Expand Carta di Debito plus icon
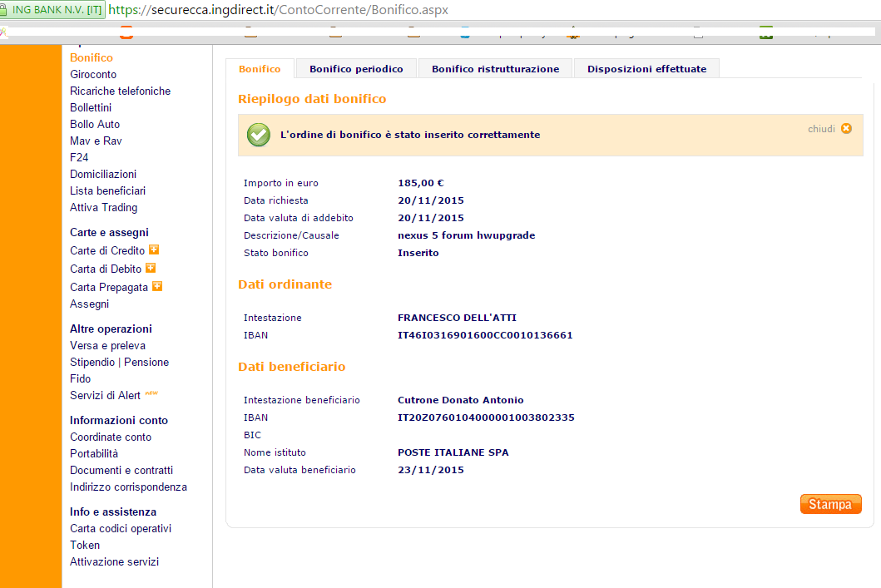Viewport: 881px width, 588px height. [151, 268]
